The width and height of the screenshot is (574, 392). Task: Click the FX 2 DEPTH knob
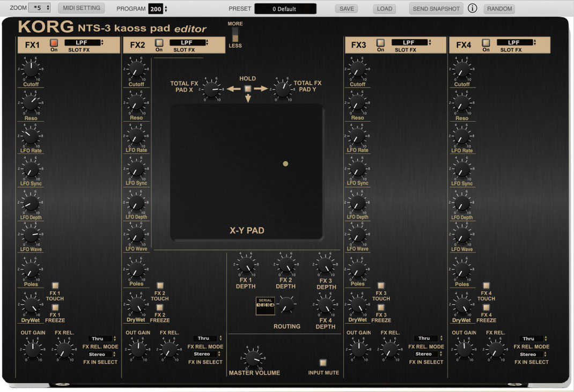[x=286, y=264]
